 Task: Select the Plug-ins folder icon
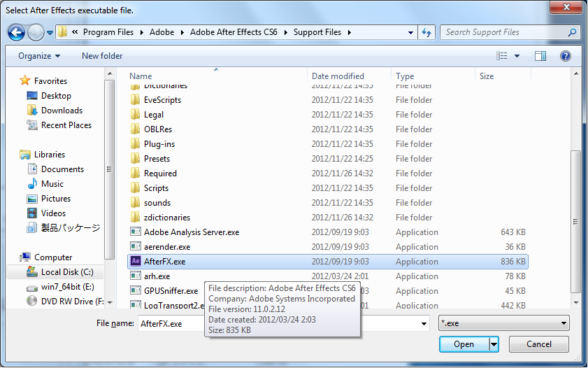[135, 143]
